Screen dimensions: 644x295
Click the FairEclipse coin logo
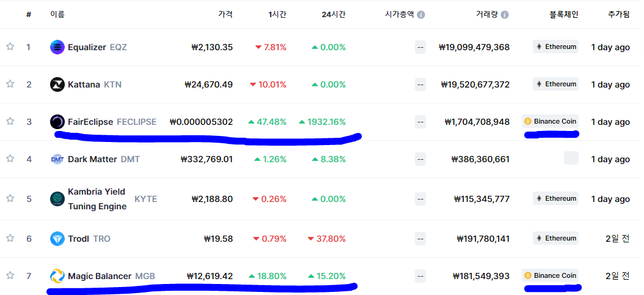click(x=57, y=122)
